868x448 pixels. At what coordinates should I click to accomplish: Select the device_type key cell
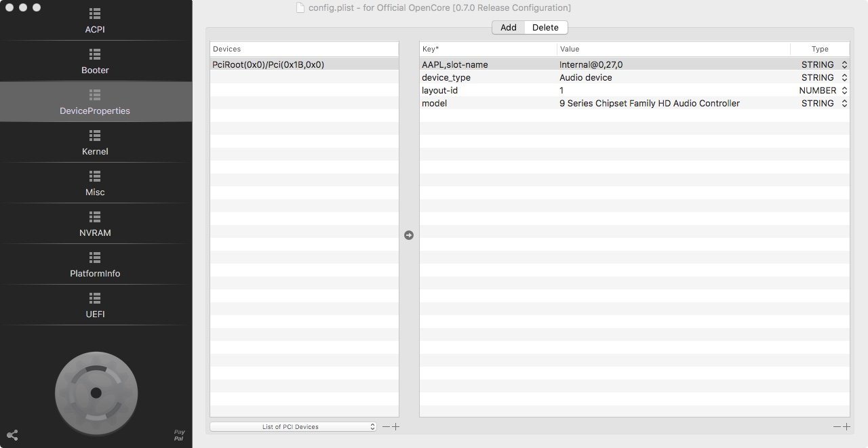point(488,77)
